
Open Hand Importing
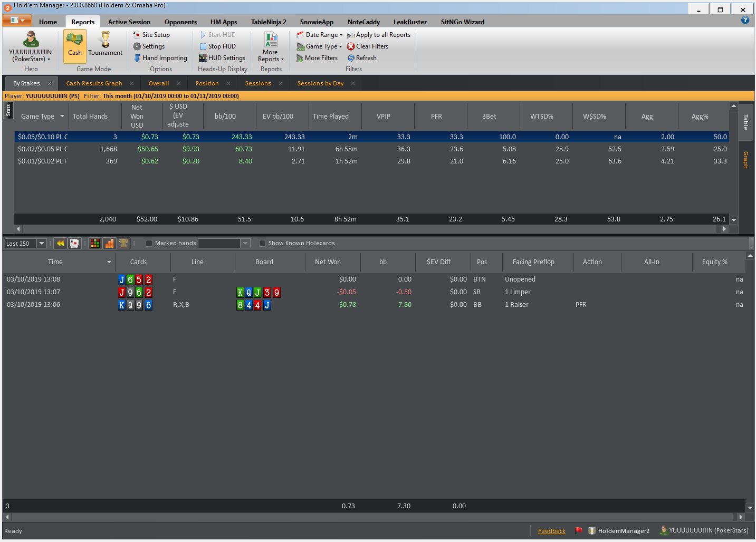160,58
